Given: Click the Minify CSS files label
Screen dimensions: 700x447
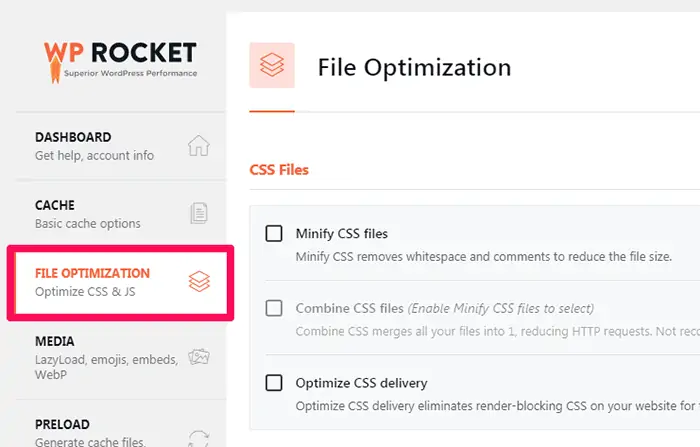Looking at the screenshot, I should (341, 234).
